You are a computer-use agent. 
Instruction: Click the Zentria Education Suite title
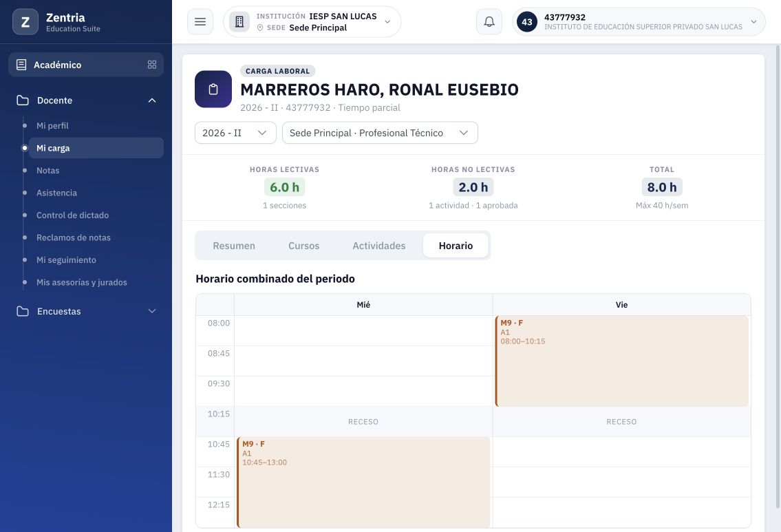click(x=73, y=23)
